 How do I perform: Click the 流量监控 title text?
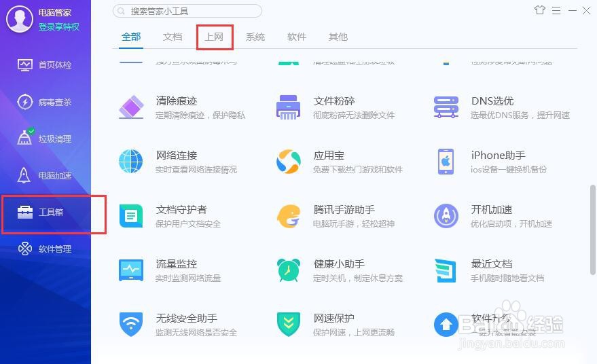[177, 264]
